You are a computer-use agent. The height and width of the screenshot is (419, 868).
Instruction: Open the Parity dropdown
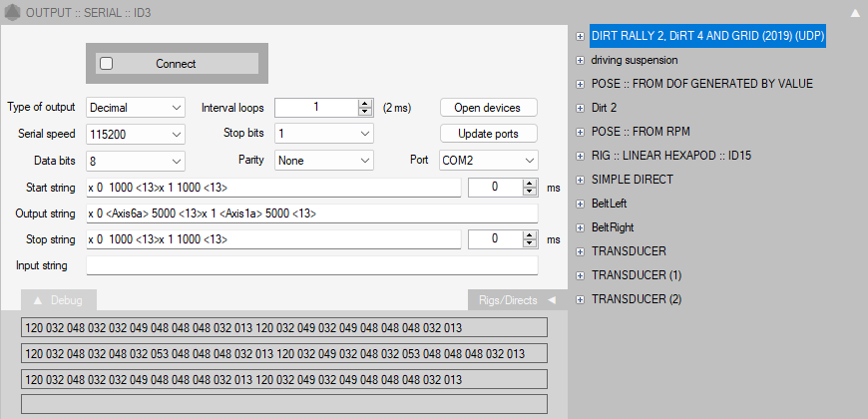324,160
